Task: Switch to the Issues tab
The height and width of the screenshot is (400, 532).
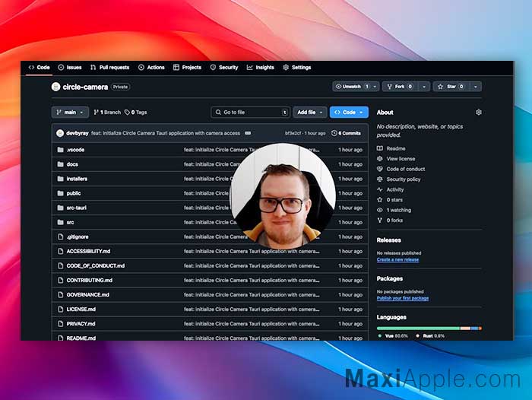Action: pyautogui.click(x=70, y=67)
